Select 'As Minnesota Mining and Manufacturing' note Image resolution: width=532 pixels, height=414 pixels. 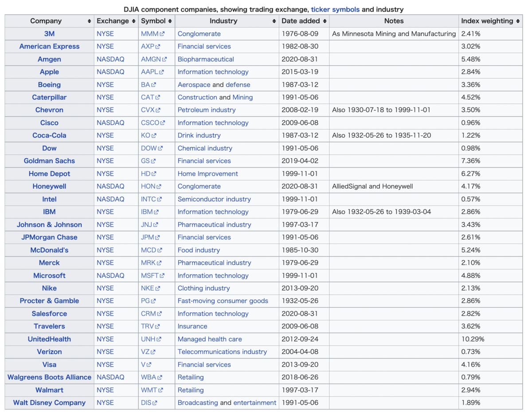[394, 34]
